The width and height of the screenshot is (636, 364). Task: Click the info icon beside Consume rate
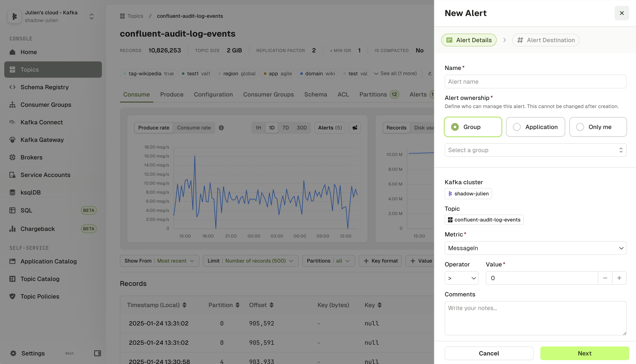tap(221, 128)
